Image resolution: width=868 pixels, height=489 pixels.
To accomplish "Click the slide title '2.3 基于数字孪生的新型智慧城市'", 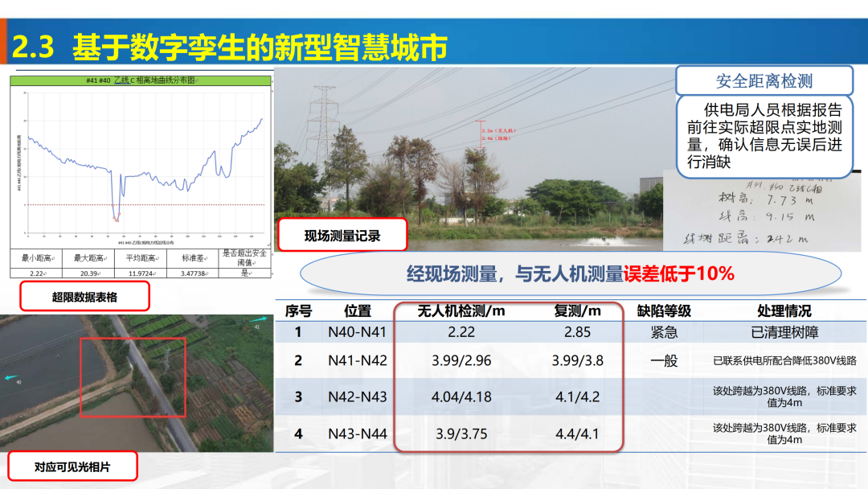I will [x=229, y=47].
